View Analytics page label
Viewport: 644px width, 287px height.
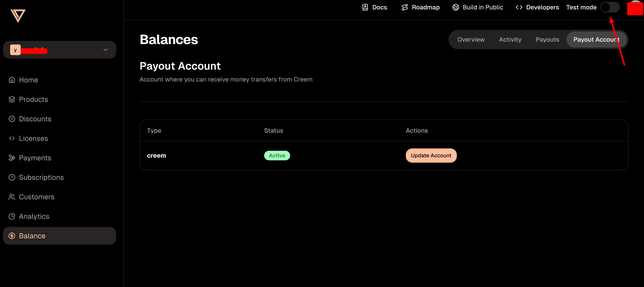(34, 216)
